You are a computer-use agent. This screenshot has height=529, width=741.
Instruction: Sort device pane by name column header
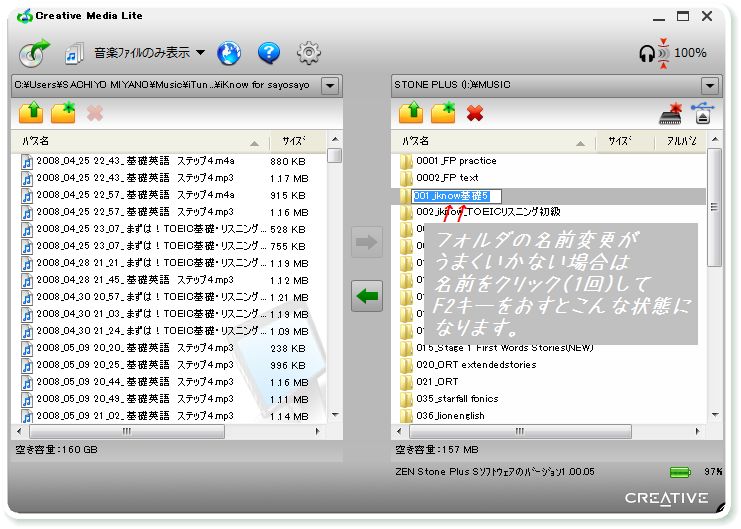[x=493, y=141]
